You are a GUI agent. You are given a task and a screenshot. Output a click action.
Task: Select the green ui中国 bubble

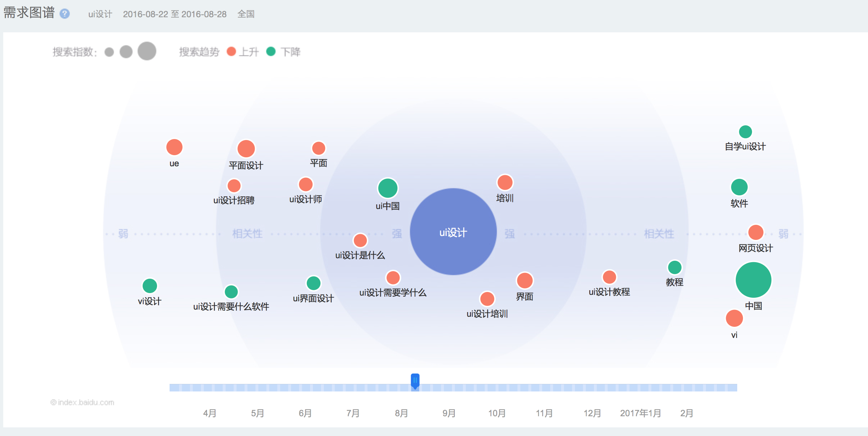coord(388,188)
